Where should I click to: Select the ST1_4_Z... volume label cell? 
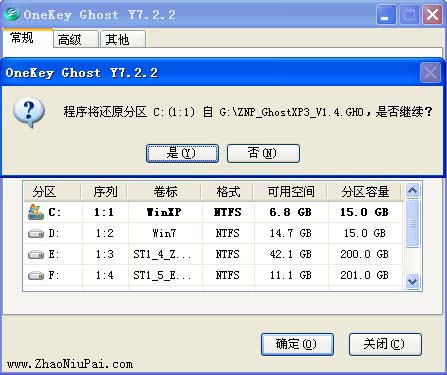point(165,255)
